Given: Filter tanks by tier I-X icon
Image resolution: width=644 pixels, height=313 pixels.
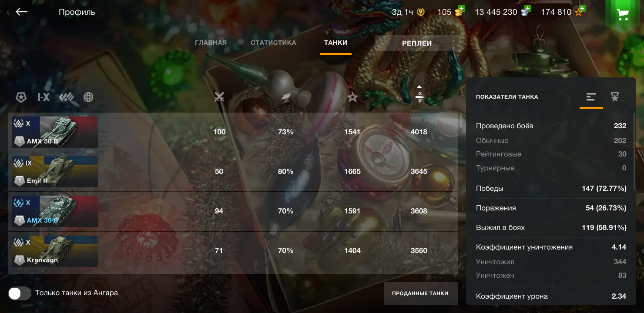Looking at the screenshot, I should pyautogui.click(x=44, y=97).
